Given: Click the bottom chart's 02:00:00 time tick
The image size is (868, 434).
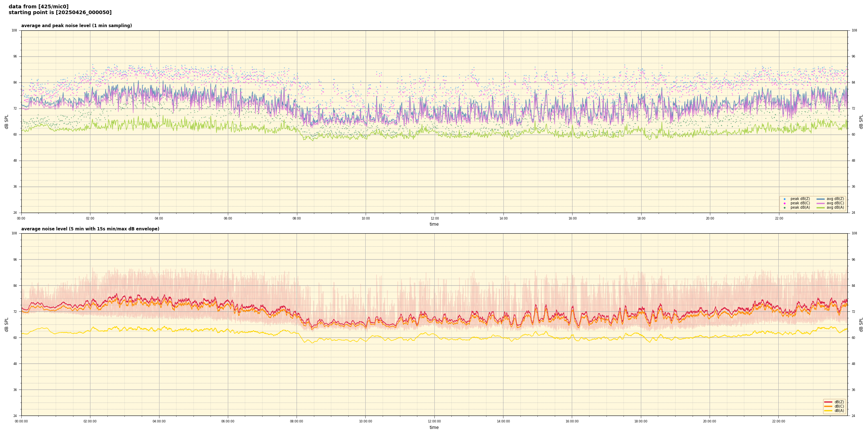Looking at the screenshot, I should (90, 421).
